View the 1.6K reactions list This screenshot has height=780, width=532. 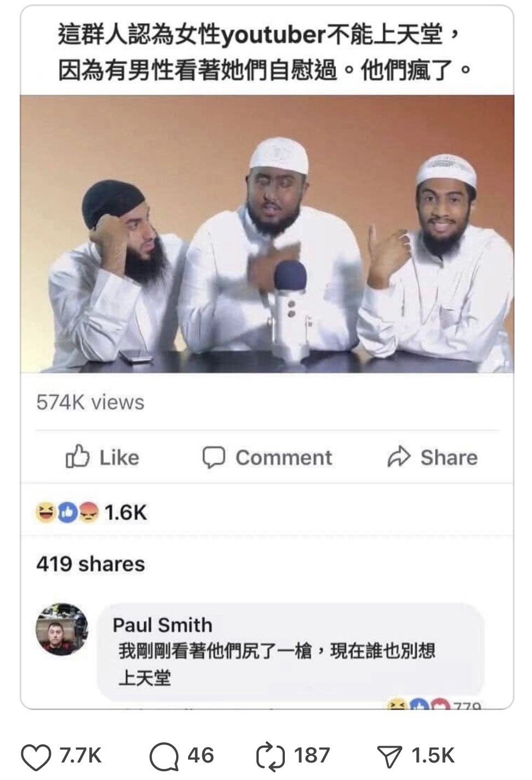click(x=125, y=513)
